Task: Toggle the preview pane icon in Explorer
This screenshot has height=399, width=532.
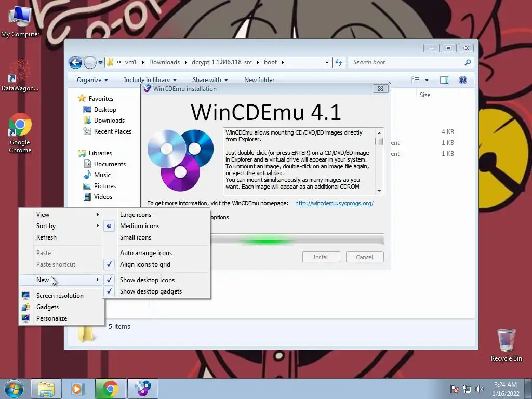Action: click(x=444, y=80)
